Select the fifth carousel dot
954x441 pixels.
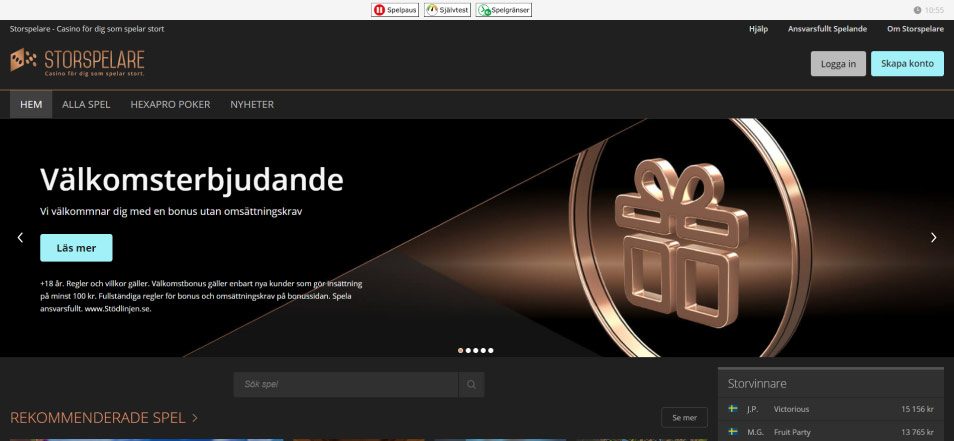[x=491, y=350]
